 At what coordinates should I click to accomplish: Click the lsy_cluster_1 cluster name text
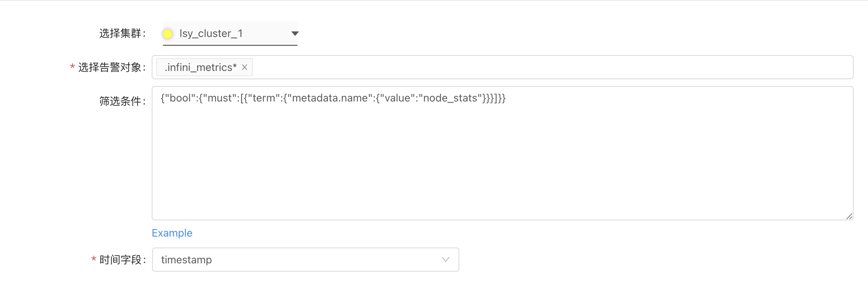pyautogui.click(x=211, y=34)
